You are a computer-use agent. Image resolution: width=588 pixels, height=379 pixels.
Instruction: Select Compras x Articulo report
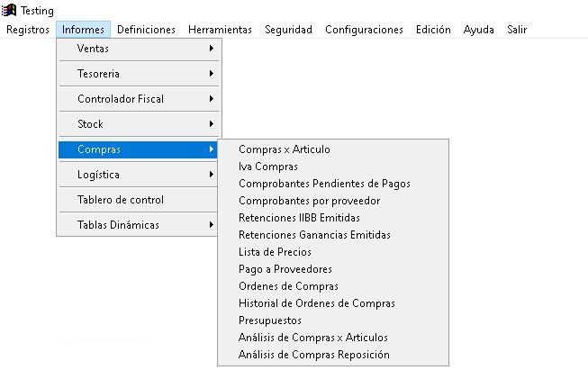tap(285, 149)
